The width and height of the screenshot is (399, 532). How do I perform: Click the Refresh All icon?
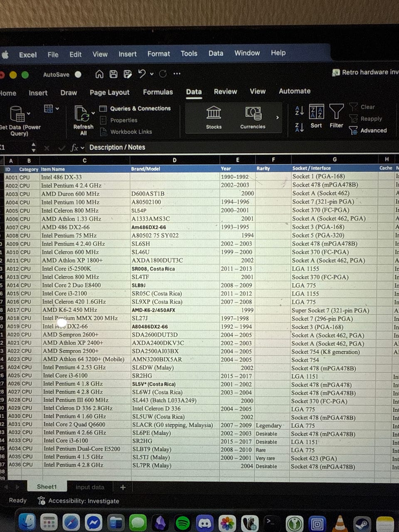pos(82,113)
